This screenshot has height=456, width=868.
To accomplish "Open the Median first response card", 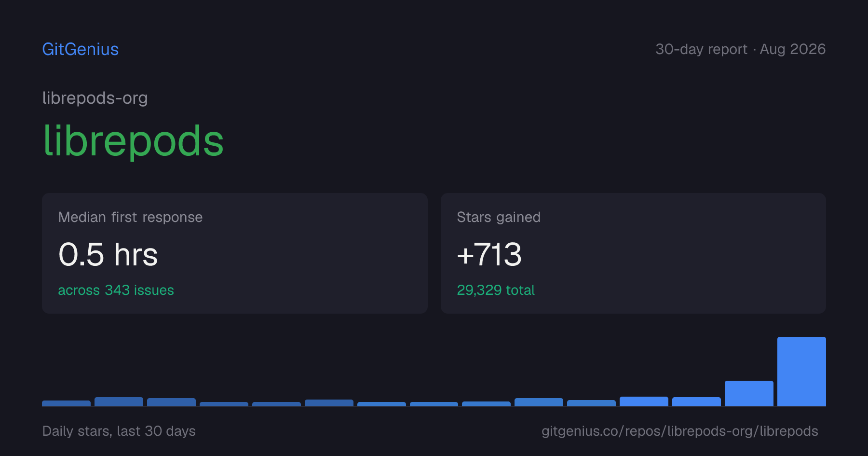I will (235, 253).
